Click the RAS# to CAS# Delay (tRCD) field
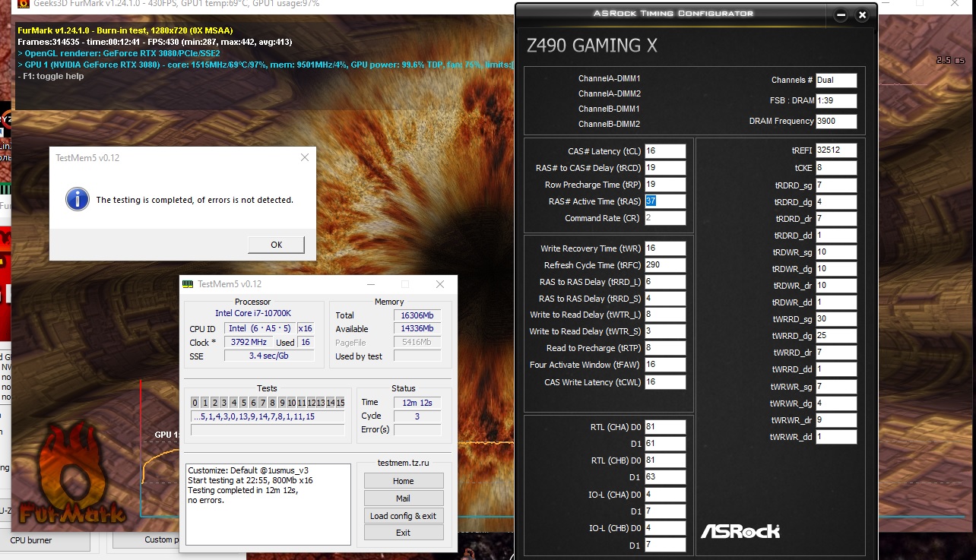Image resolution: width=976 pixels, height=560 pixels. point(665,168)
